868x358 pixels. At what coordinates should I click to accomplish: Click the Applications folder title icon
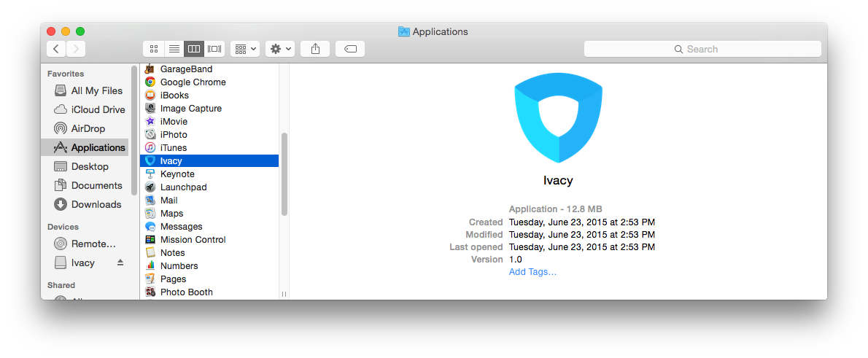(404, 31)
